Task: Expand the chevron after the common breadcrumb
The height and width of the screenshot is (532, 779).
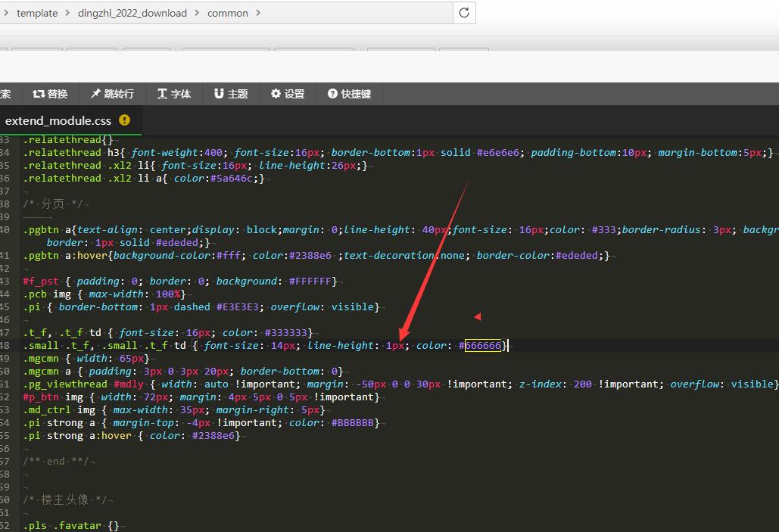Action: pyautogui.click(x=258, y=13)
